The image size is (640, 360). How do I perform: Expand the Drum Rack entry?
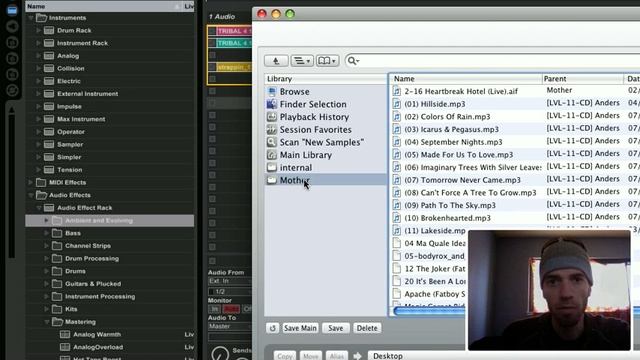[39, 31]
